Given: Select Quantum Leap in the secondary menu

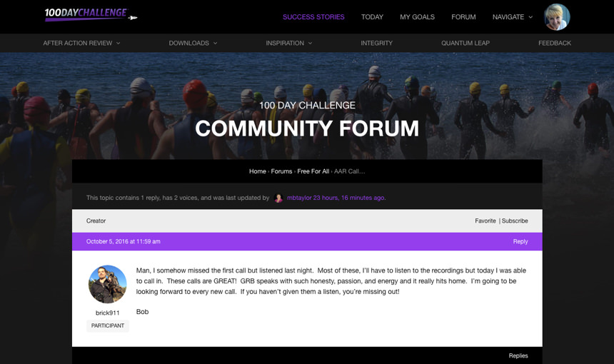Looking at the screenshot, I should [465, 44].
